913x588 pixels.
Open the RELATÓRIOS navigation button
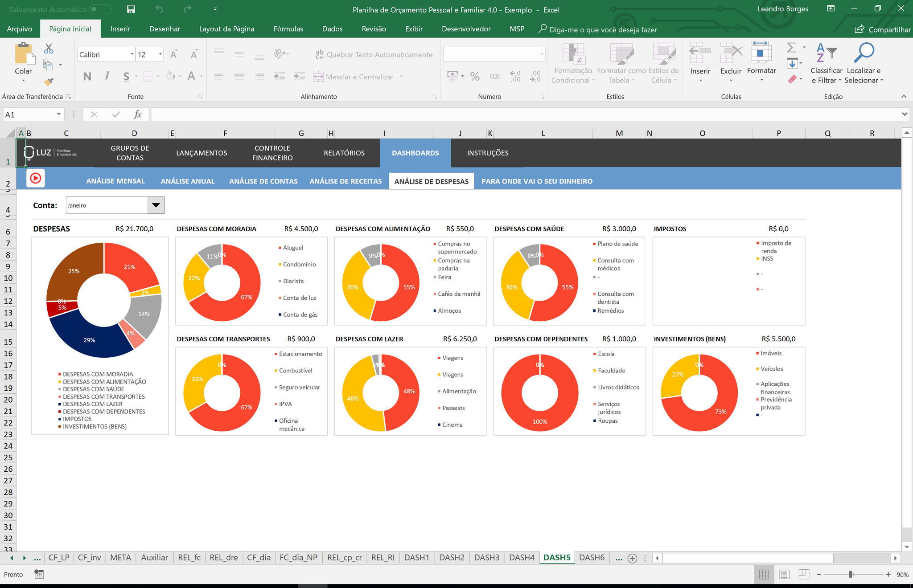pyautogui.click(x=344, y=153)
